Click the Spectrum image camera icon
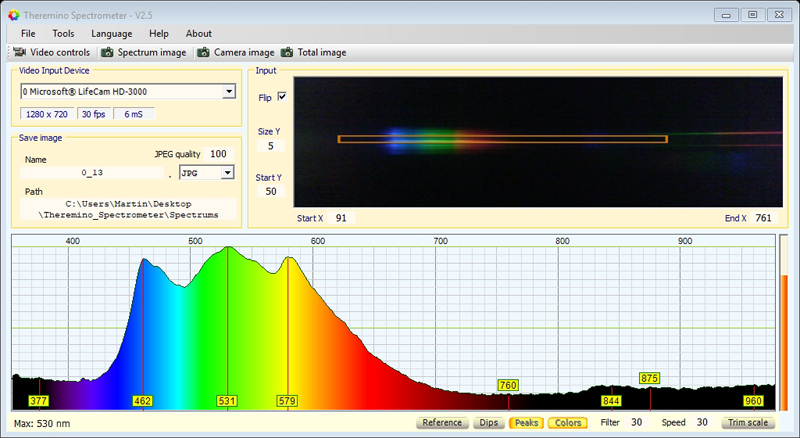 107,52
